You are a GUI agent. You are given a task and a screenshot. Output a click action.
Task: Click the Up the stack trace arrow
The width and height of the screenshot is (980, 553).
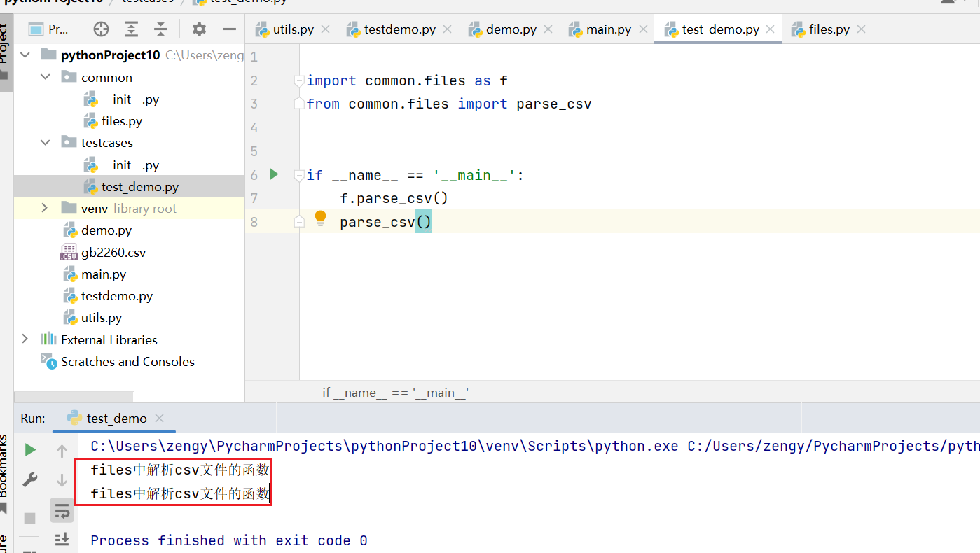pyautogui.click(x=62, y=450)
